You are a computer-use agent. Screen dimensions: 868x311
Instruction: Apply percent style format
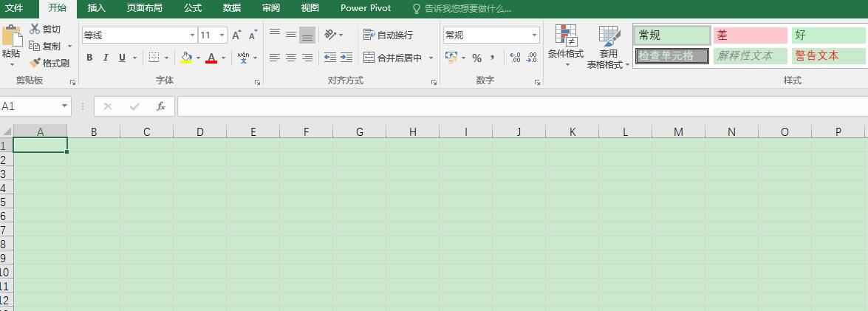coord(476,58)
